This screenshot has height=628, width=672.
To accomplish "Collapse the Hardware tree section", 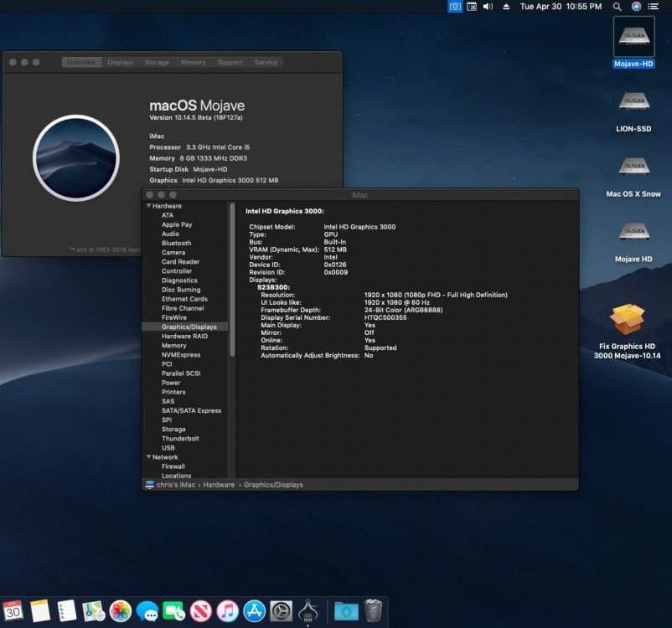I will (x=148, y=206).
